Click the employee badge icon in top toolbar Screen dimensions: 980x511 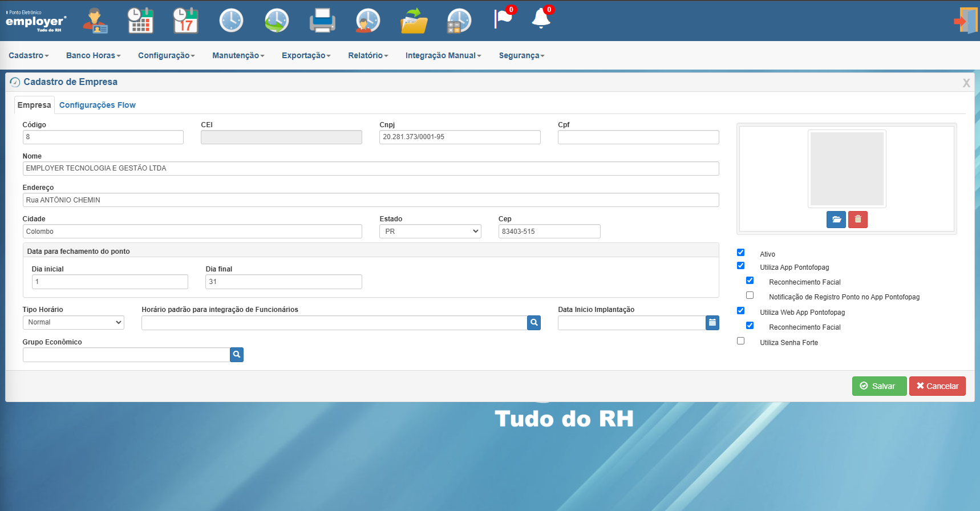click(x=95, y=21)
